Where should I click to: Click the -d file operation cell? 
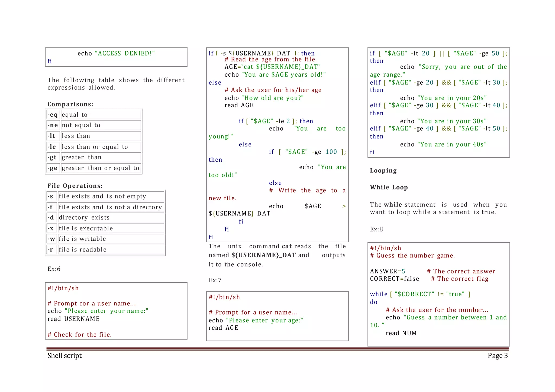[x=51, y=217]
